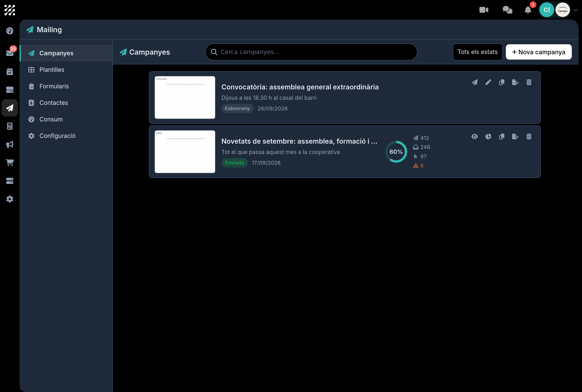
Task: Click the 97 clicks count
Action: click(420, 157)
